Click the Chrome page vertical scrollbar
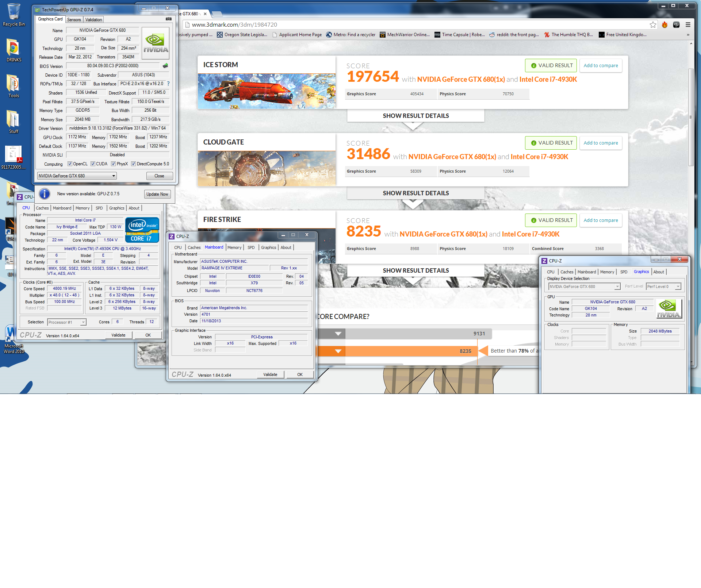Image resolution: width=701 pixels, height=588 pixels. coord(691,117)
